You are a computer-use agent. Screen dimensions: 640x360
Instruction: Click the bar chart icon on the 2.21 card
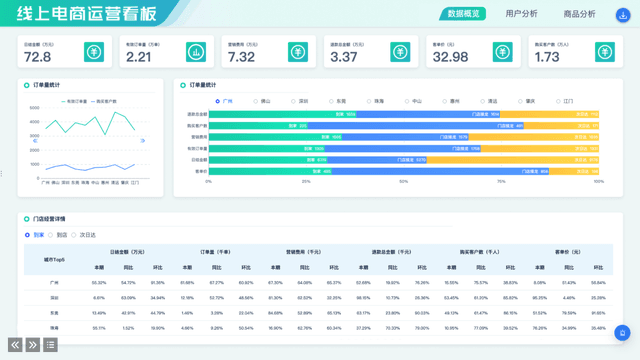(x=196, y=52)
